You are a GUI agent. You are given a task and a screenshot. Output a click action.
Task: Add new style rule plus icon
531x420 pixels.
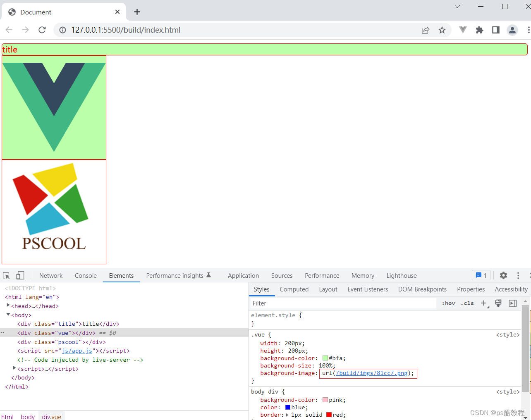tap(484, 303)
